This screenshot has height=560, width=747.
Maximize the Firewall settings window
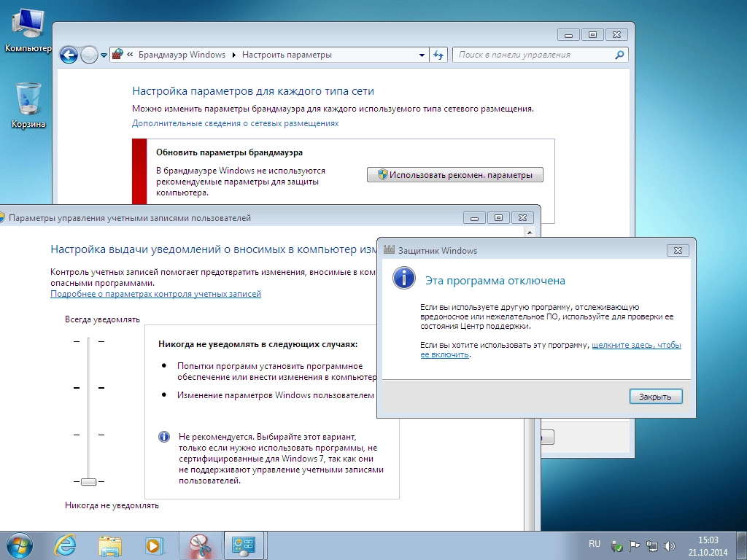click(x=592, y=35)
